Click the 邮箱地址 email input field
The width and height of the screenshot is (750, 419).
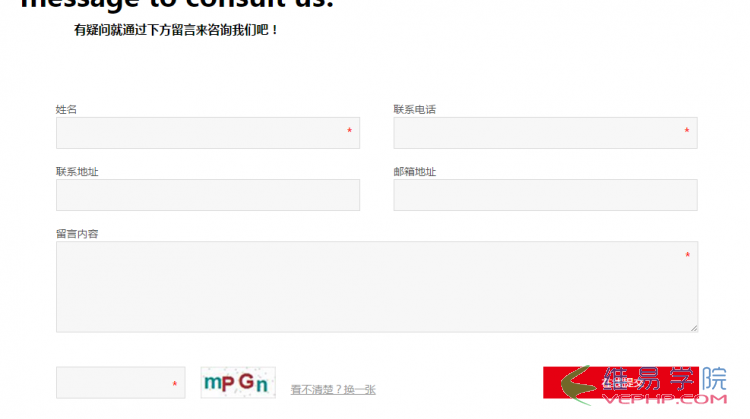[545, 195]
